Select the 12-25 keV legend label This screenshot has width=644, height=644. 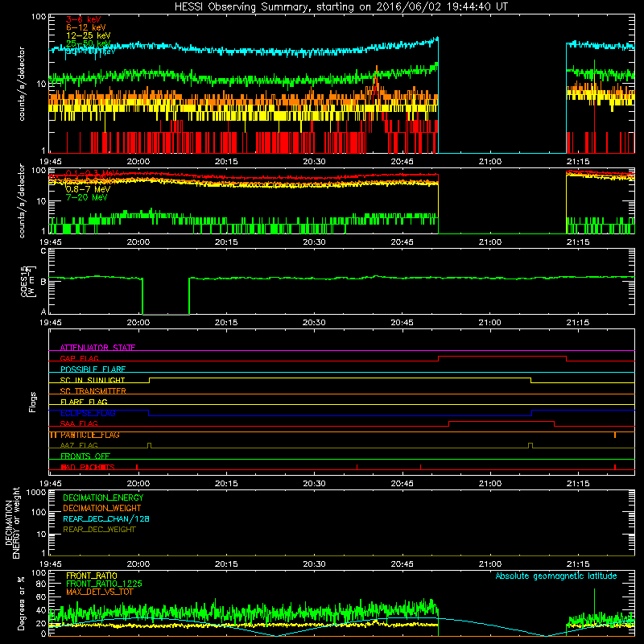click(x=89, y=35)
